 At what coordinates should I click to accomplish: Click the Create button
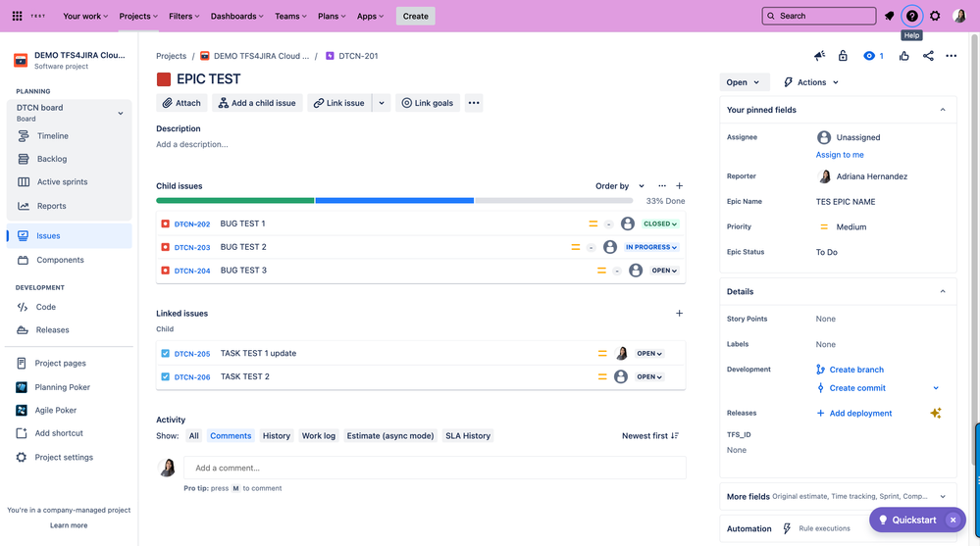click(x=416, y=17)
